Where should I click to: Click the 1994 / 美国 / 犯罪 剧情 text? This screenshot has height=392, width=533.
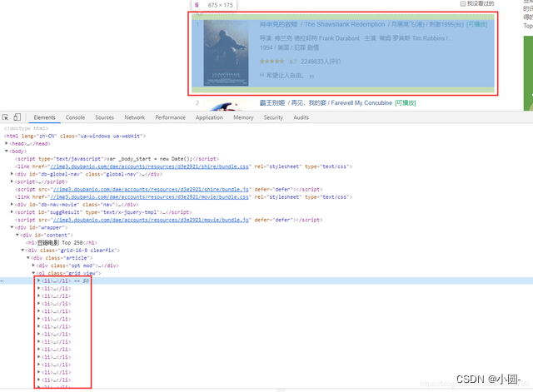(289, 47)
